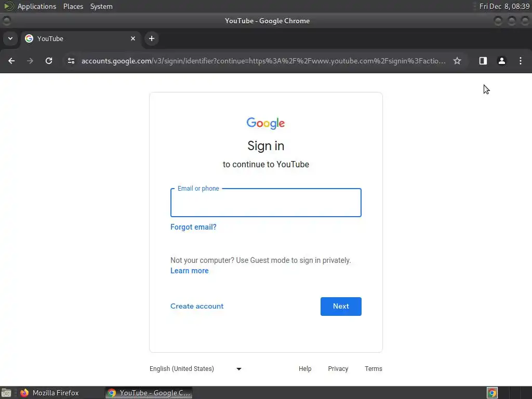Click the address bar URL
The width and height of the screenshot is (532, 399).
pos(263,61)
